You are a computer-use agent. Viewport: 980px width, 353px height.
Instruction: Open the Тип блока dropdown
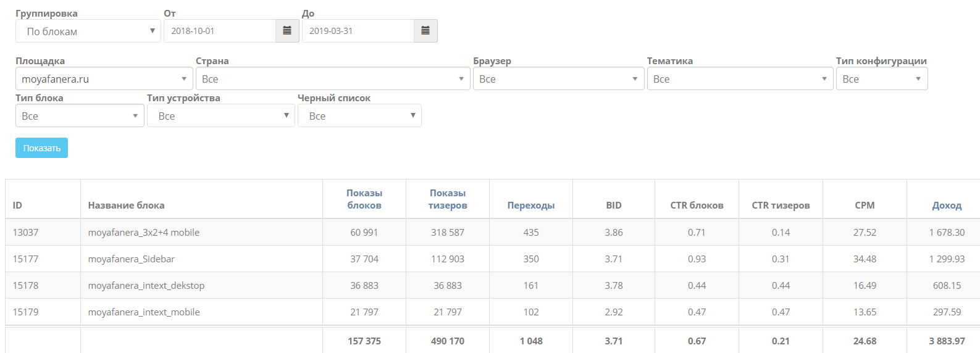coord(80,116)
